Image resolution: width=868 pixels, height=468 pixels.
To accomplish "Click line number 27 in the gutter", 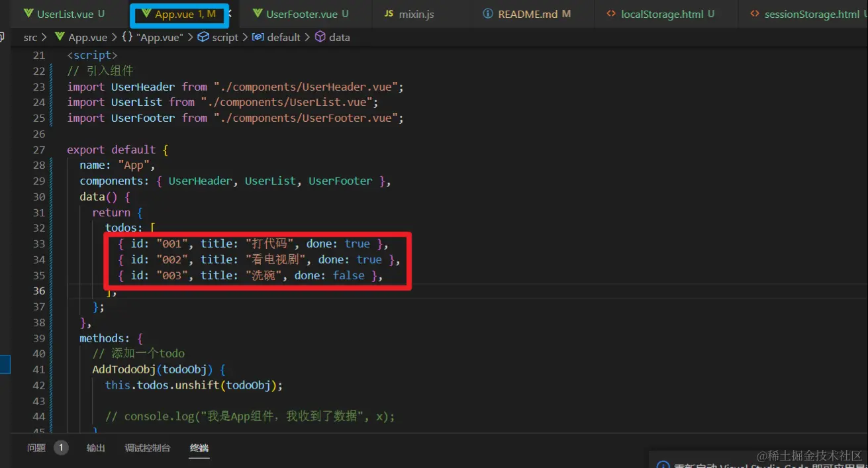I will pyautogui.click(x=38, y=150).
